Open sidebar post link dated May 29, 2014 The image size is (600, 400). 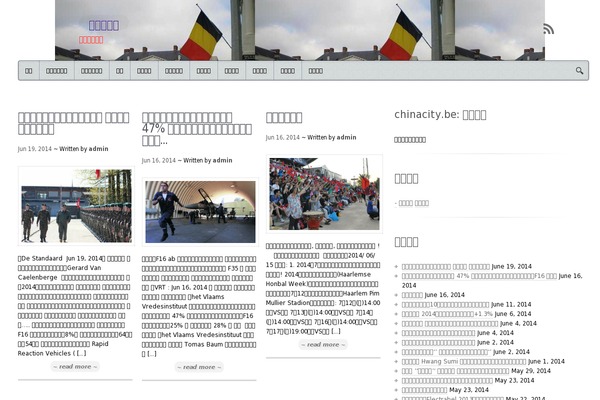(455, 371)
